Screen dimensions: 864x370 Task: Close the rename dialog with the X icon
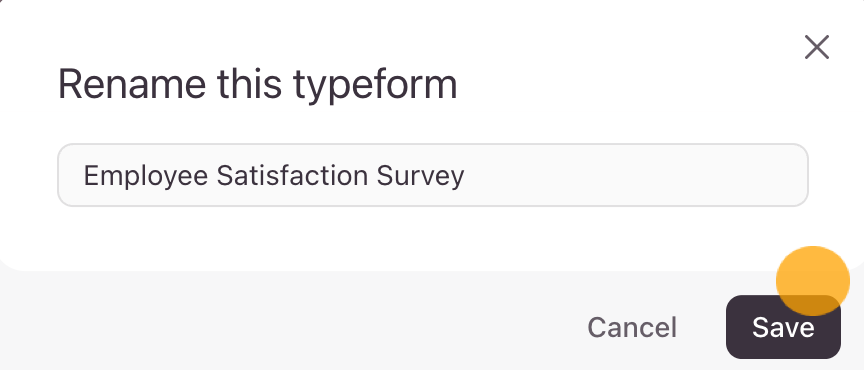pyautogui.click(x=817, y=47)
